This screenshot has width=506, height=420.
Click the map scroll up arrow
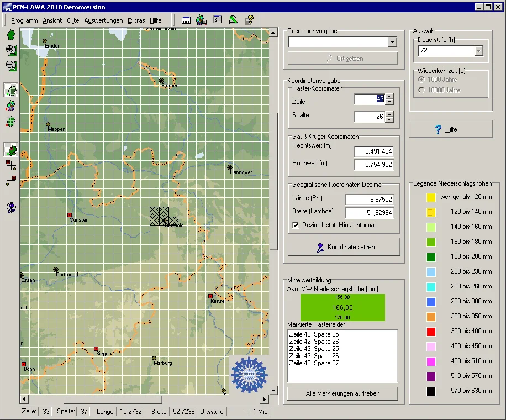273,32
